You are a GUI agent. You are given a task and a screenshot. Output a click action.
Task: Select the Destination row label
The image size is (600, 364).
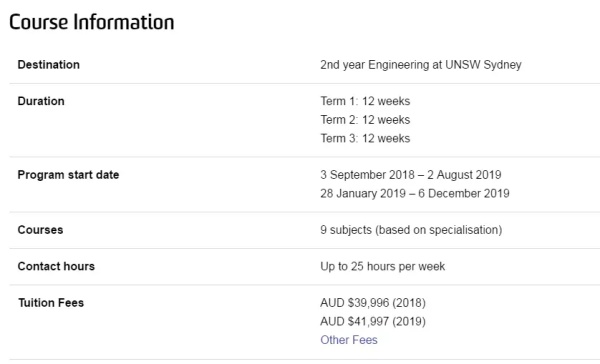49,65
